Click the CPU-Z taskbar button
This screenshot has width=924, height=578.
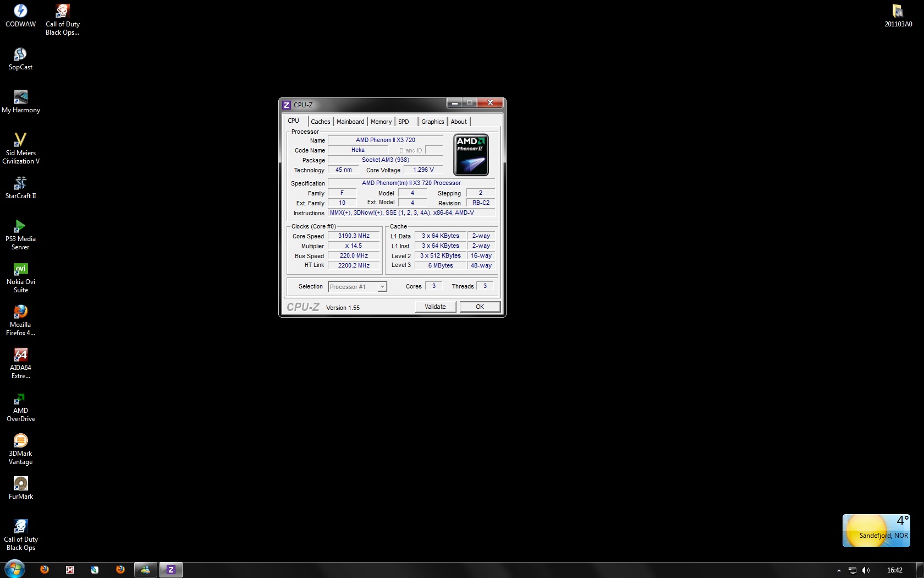[x=171, y=570]
